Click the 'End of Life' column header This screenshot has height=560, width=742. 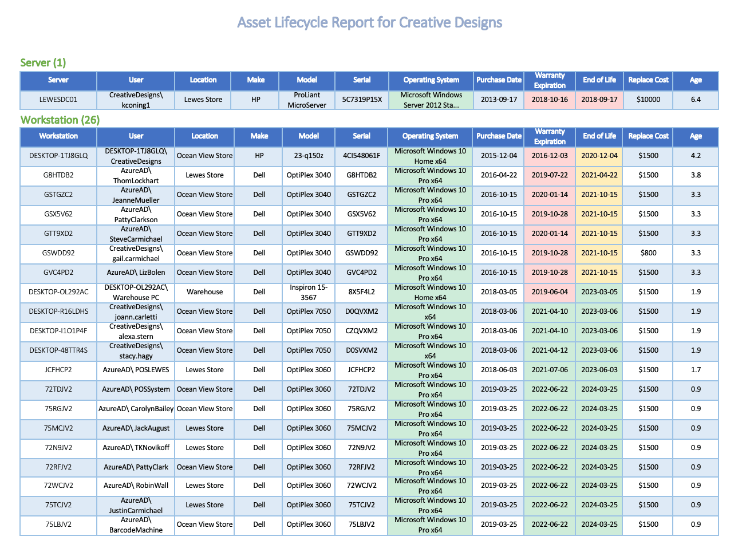pyautogui.click(x=599, y=80)
